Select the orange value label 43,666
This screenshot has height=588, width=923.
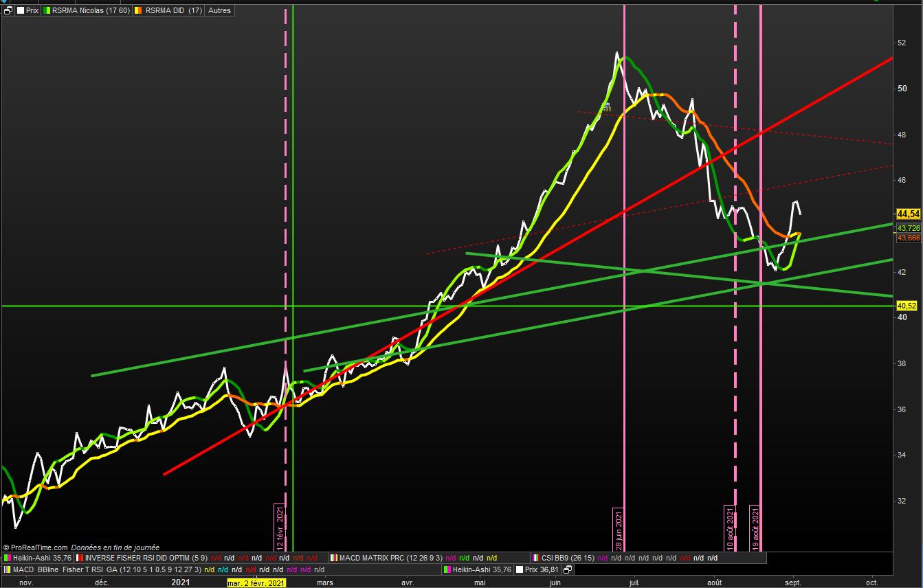click(x=909, y=238)
